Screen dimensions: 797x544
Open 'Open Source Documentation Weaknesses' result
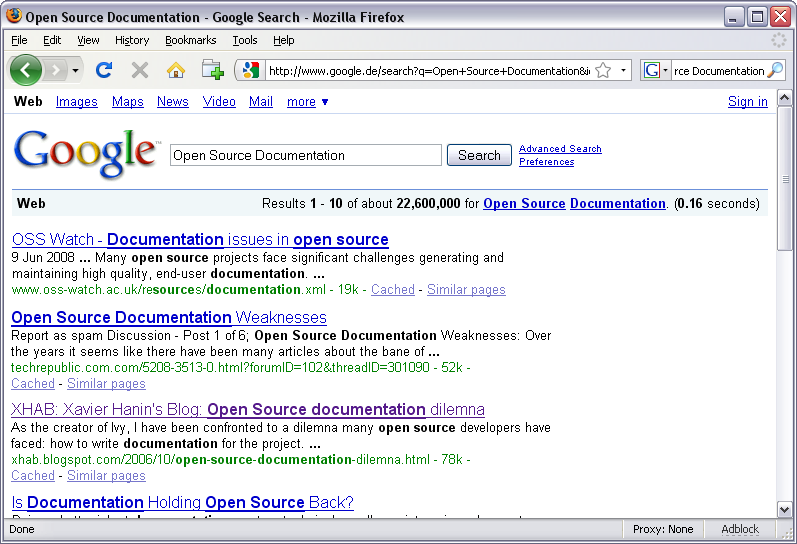pos(169,317)
